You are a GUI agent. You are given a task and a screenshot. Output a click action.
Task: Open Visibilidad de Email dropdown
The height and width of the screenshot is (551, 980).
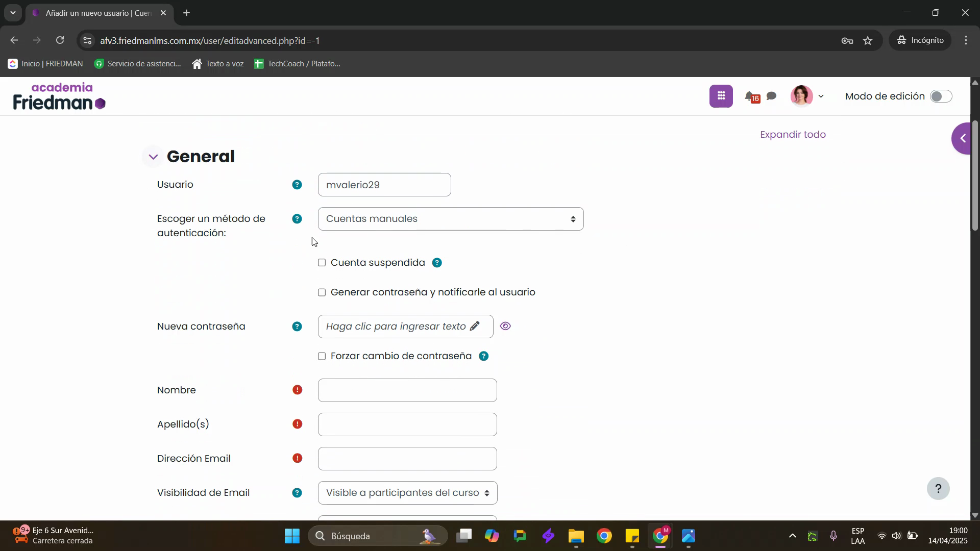407,493
